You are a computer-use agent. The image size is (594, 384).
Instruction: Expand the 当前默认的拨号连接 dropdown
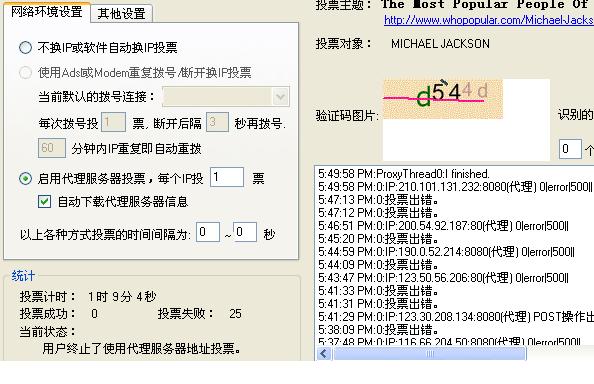(280, 97)
